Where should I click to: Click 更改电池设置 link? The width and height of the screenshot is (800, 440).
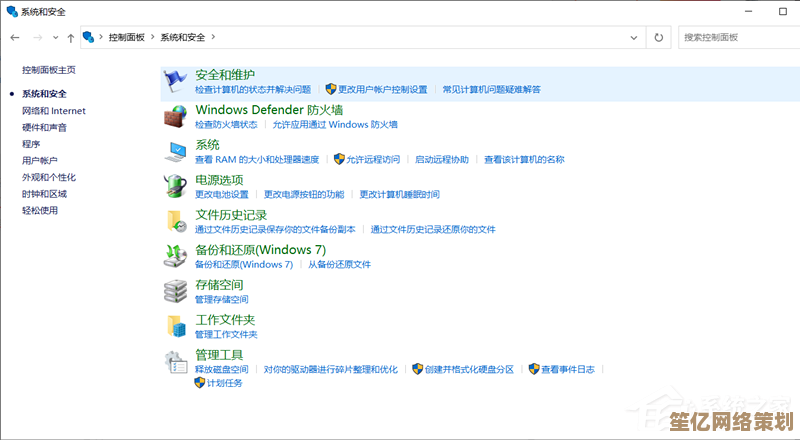pyautogui.click(x=221, y=194)
